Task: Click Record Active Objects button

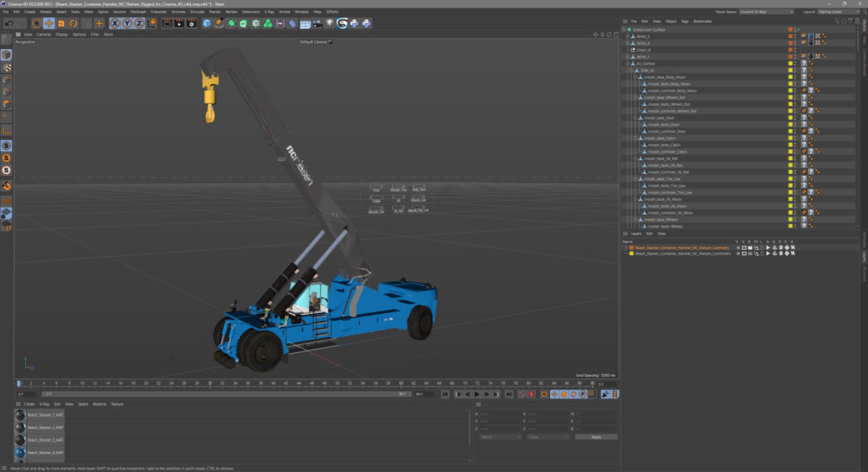Action: coord(522,395)
